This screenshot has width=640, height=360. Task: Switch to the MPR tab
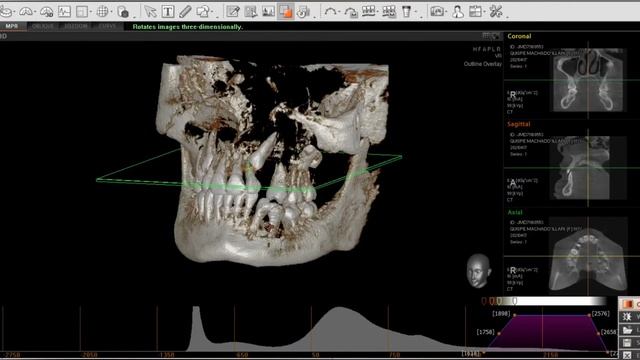(x=11, y=26)
